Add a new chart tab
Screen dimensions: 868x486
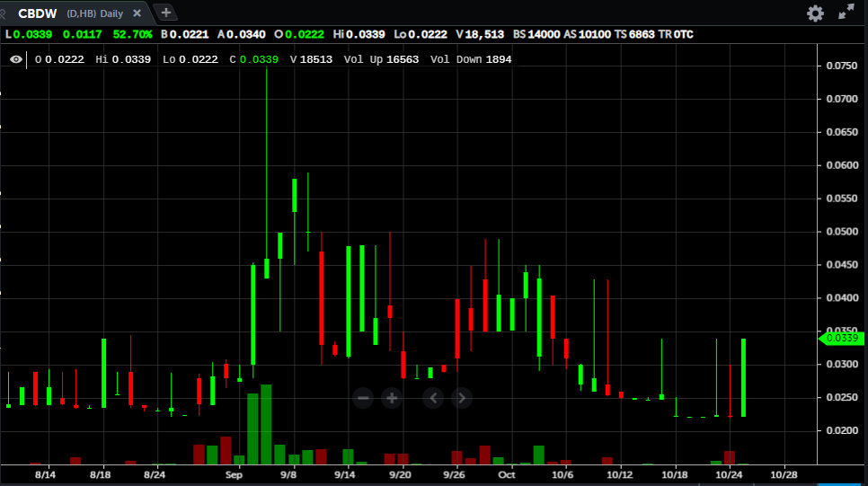pos(165,13)
